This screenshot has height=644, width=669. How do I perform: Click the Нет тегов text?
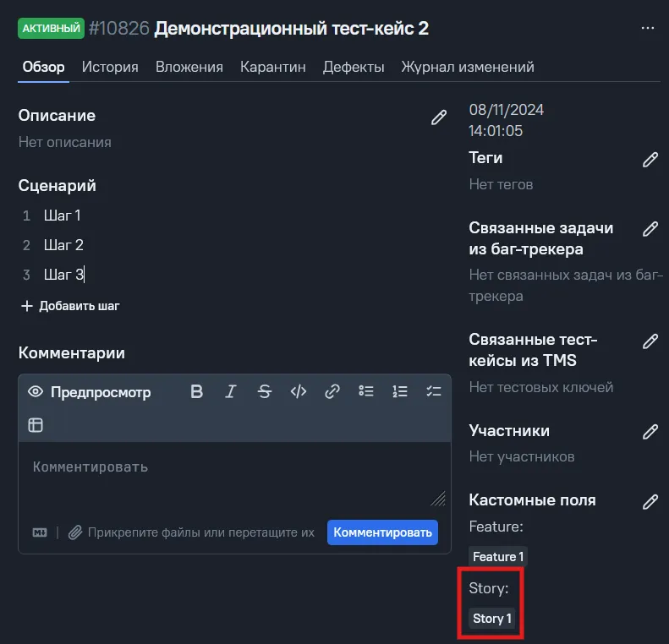[501, 184]
